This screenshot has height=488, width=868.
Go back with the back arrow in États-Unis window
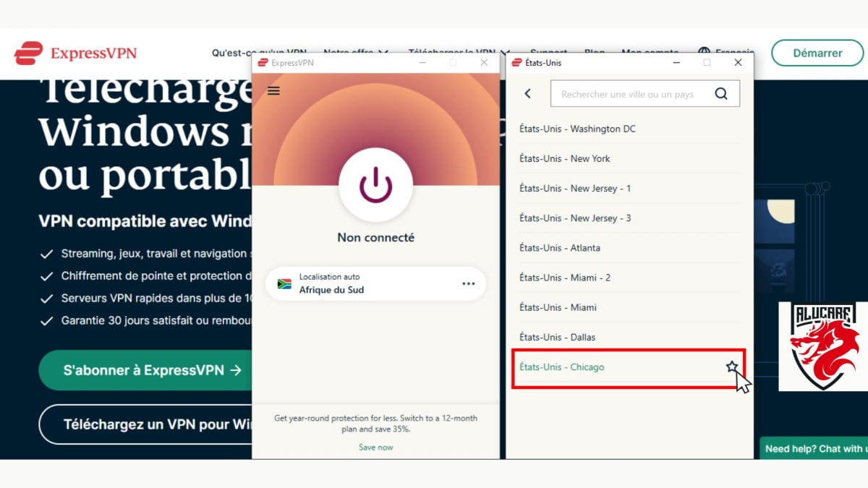click(x=527, y=93)
